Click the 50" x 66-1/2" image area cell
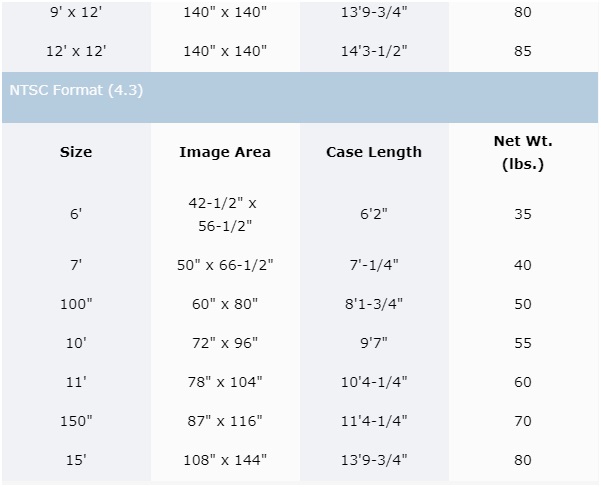The image size is (601, 487). pyautogui.click(x=225, y=264)
